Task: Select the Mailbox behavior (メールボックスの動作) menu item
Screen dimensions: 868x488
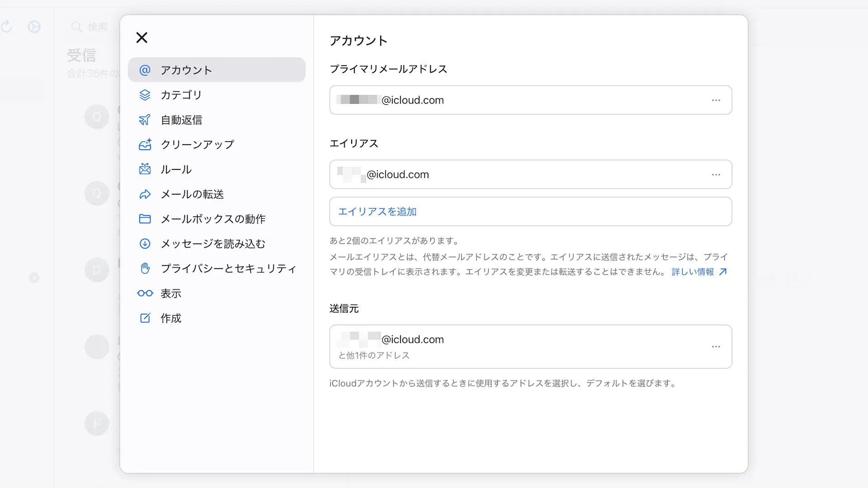Action: tap(213, 219)
